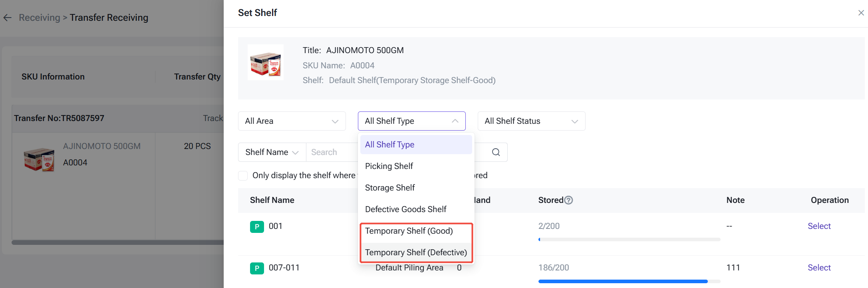Viewport: 868px width, 288px height.
Task: Click the green P badge for shelf 007-011
Action: 257,268
